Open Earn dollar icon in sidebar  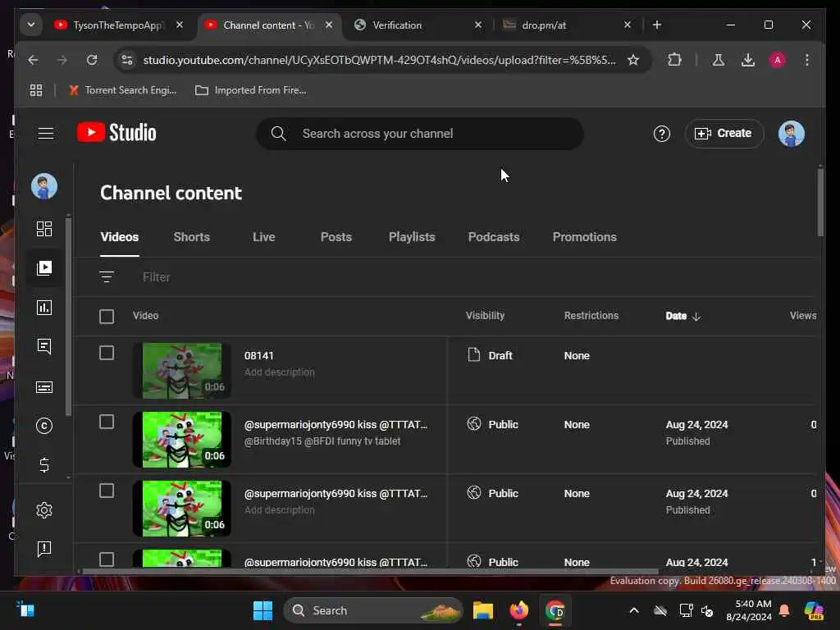tap(44, 464)
